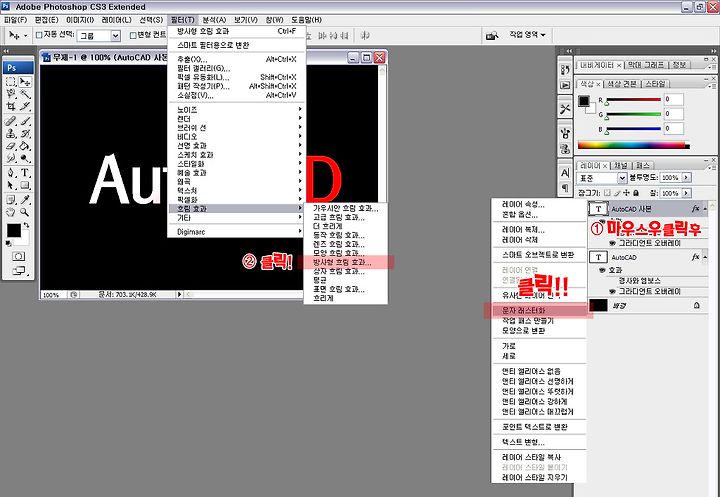Select the Pen tool

[x=11, y=173]
